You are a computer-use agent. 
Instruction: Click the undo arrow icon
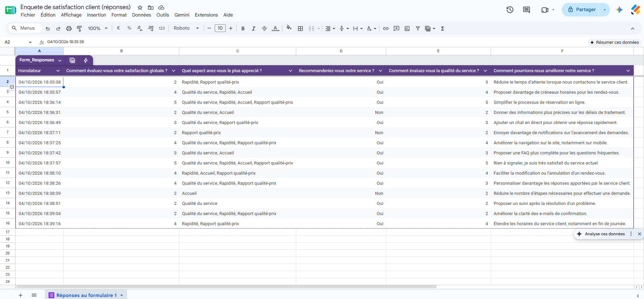click(x=48, y=29)
